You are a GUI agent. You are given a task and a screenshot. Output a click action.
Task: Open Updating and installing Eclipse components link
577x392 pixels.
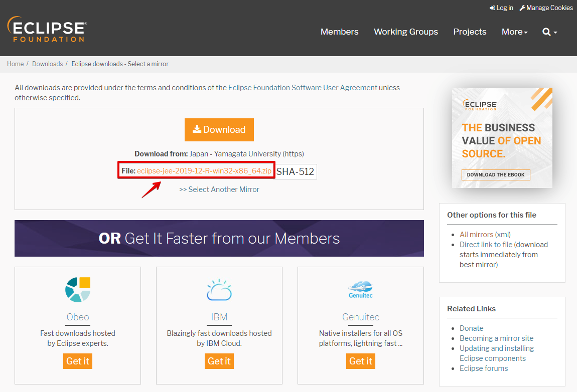click(x=496, y=353)
